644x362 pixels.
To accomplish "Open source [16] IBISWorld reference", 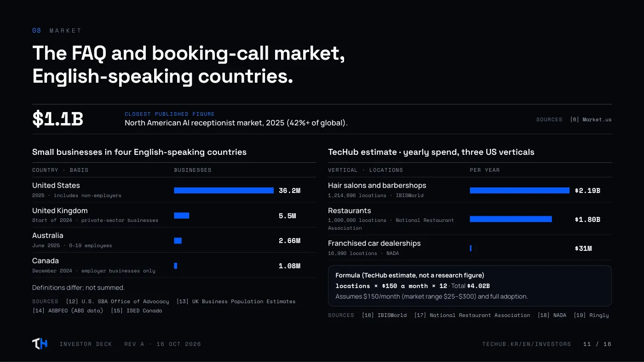I will (384, 315).
